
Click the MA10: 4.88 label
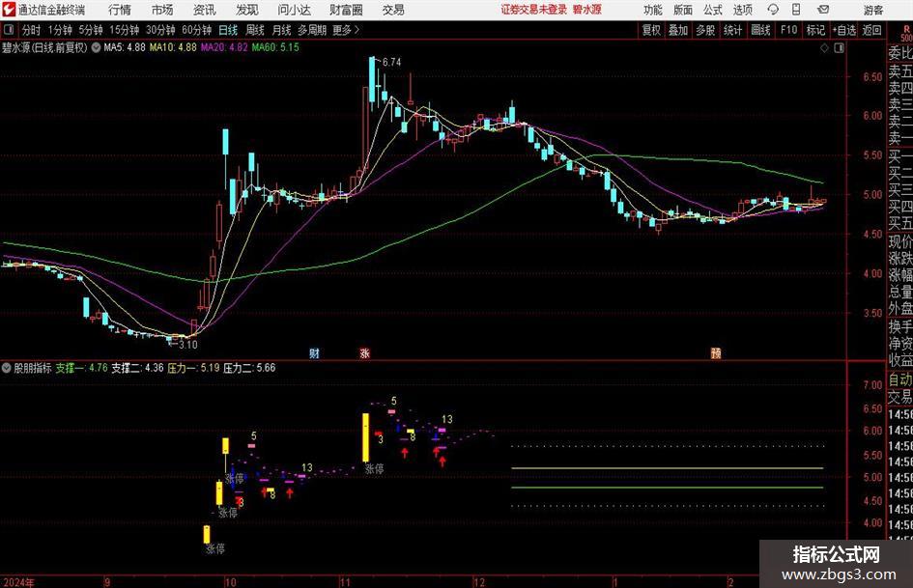[x=172, y=47]
